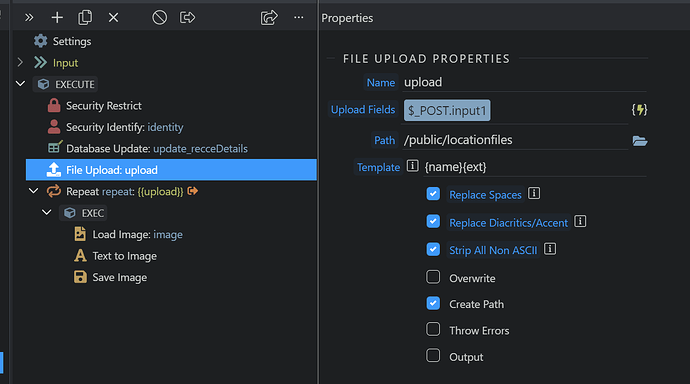Browse folders for Path field

tap(639, 141)
